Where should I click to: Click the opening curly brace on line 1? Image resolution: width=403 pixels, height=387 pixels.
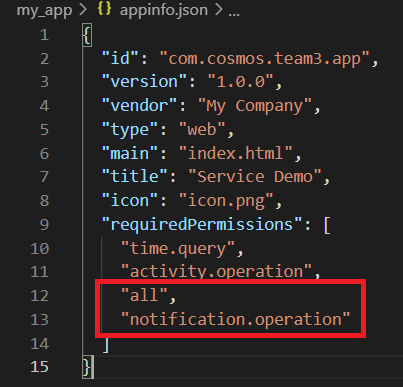coord(87,35)
